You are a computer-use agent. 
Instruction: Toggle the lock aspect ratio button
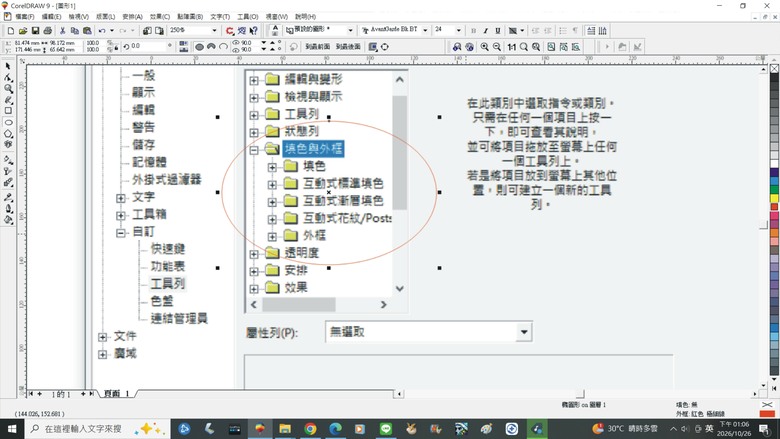pyautogui.click(x=115, y=47)
